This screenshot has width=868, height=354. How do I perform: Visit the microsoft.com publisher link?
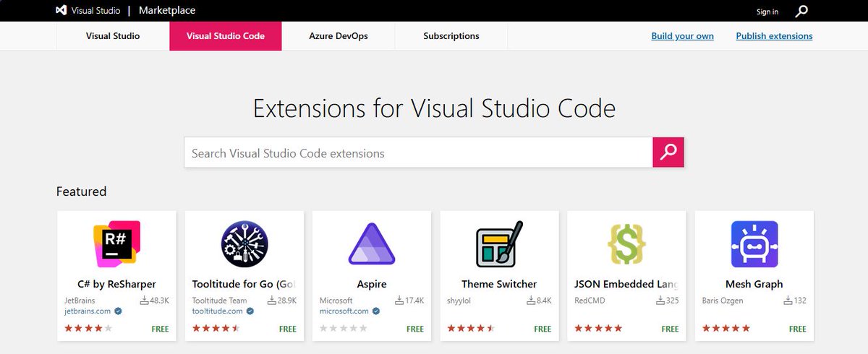(344, 311)
